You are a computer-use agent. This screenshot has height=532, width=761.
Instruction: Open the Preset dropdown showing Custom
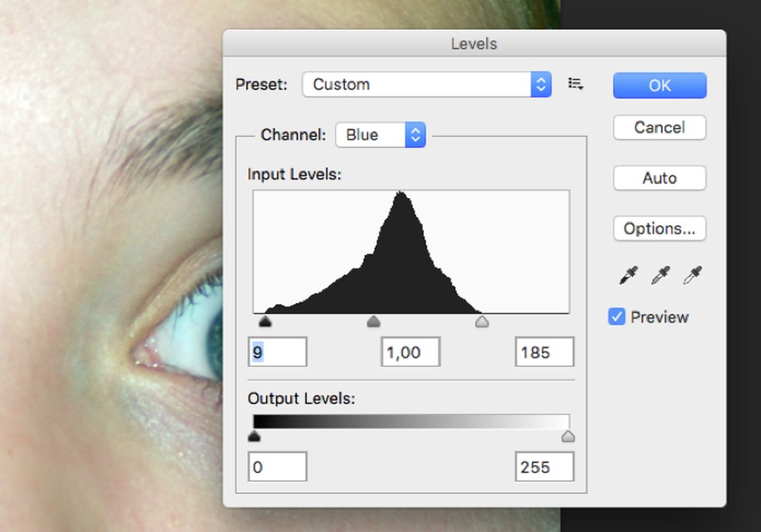click(427, 84)
